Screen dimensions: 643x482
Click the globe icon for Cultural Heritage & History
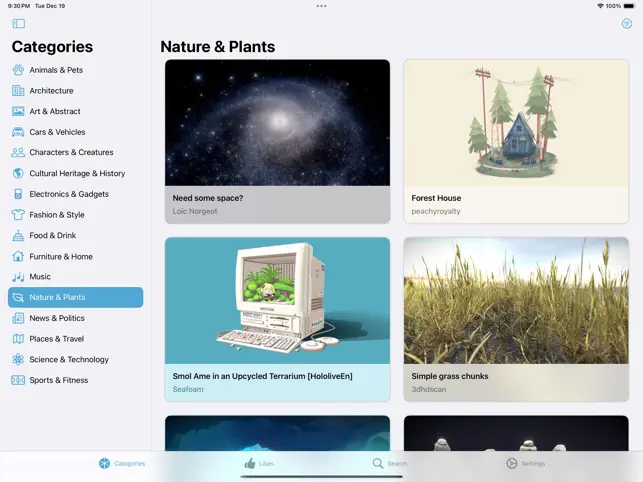[18, 173]
